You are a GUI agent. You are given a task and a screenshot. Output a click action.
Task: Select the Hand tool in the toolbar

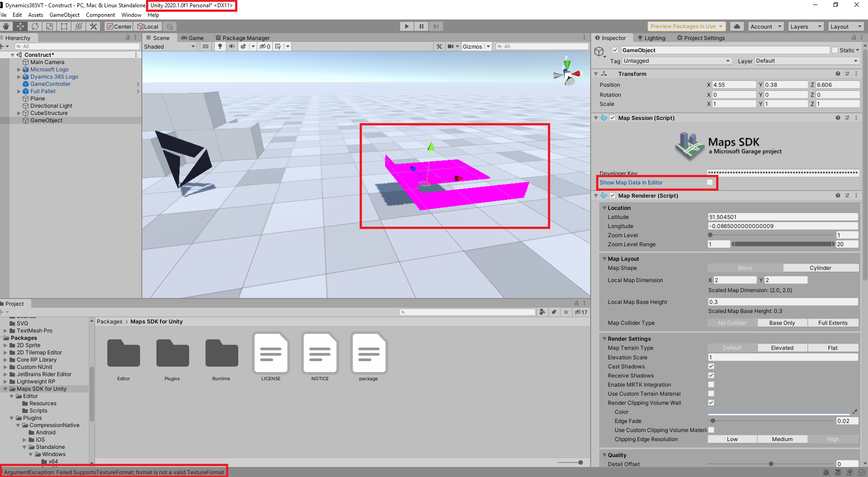(5, 26)
